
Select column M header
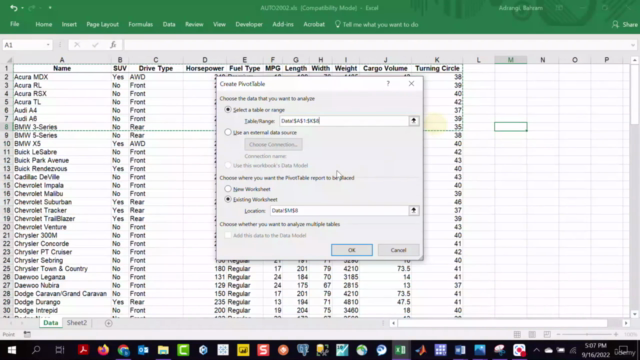click(511, 60)
